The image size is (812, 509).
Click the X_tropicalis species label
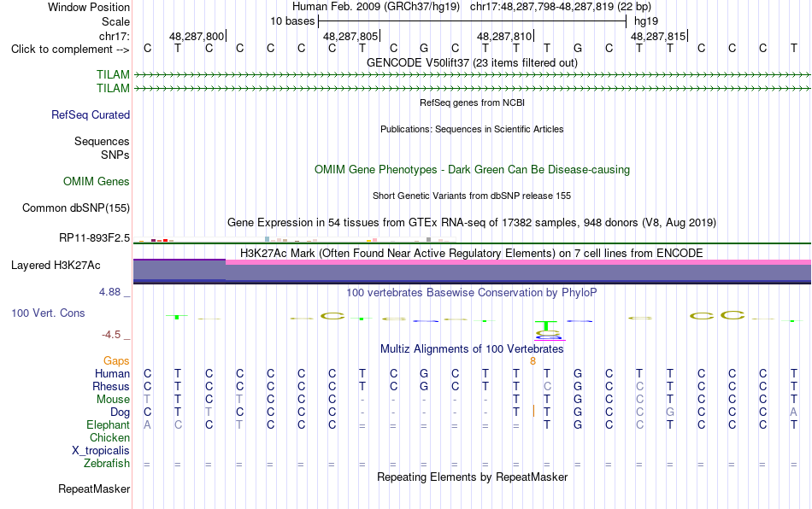tap(101, 451)
